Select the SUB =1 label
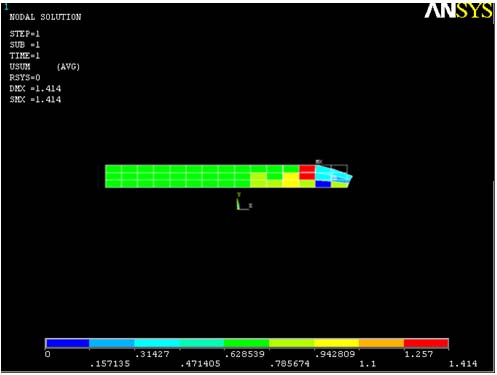 [x=25, y=45]
